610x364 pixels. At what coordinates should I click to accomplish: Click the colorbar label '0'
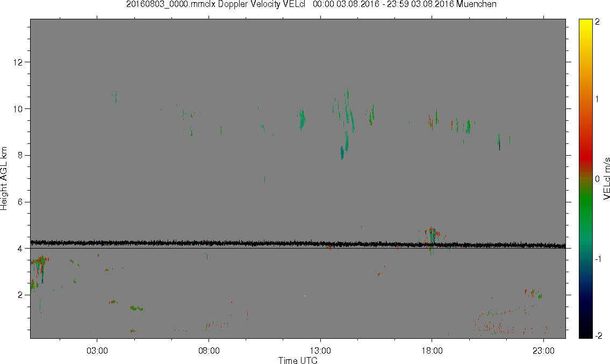(598, 179)
